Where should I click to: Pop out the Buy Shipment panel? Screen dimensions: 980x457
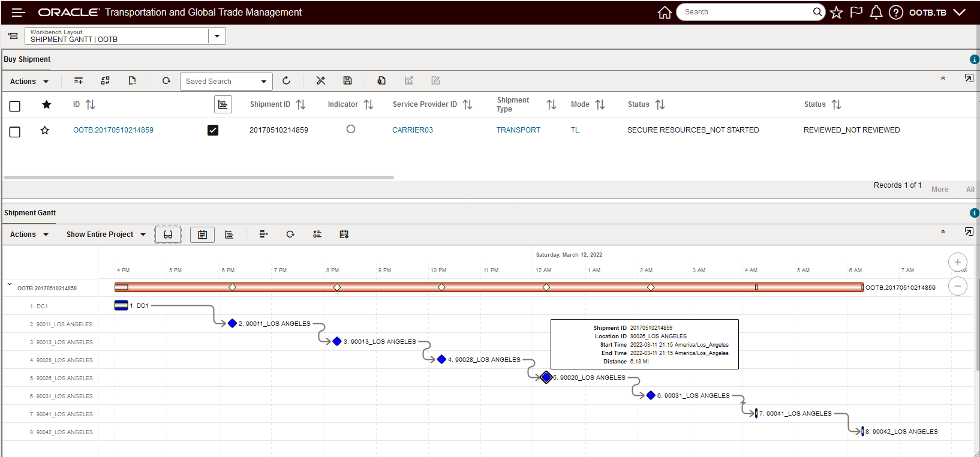(x=969, y=79)
